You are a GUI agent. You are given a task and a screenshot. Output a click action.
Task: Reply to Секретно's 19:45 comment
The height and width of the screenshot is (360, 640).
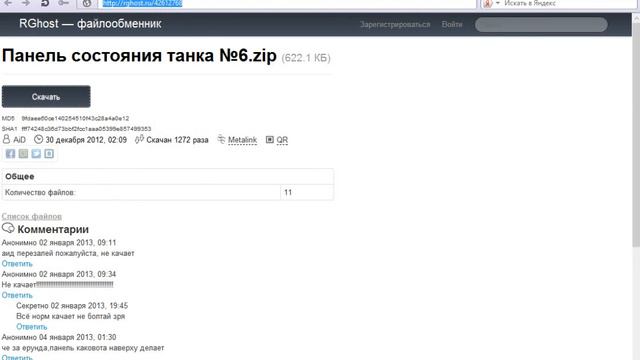(x=31, y=327)
